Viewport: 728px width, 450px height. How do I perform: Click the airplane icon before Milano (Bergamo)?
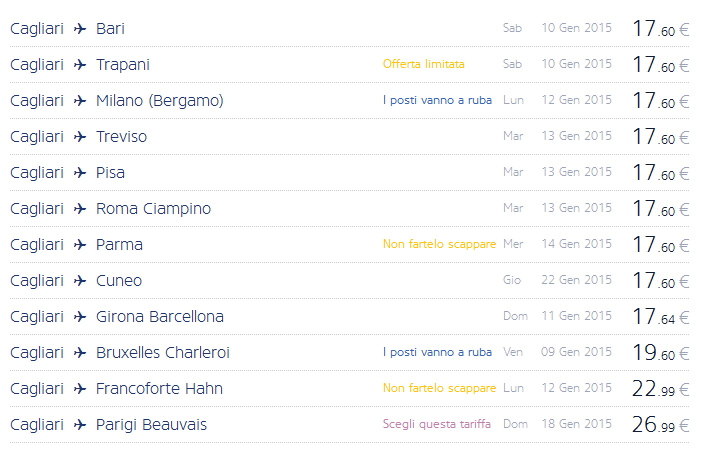click(80, 101)
